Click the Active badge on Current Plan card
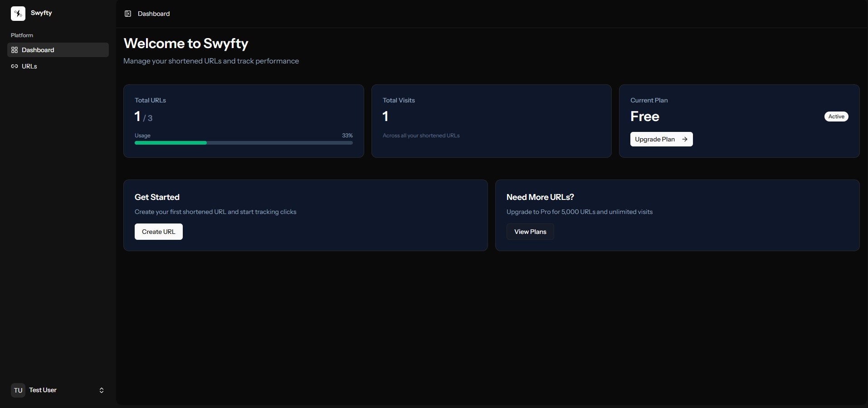The image size is (868, 408). (836, 117)
